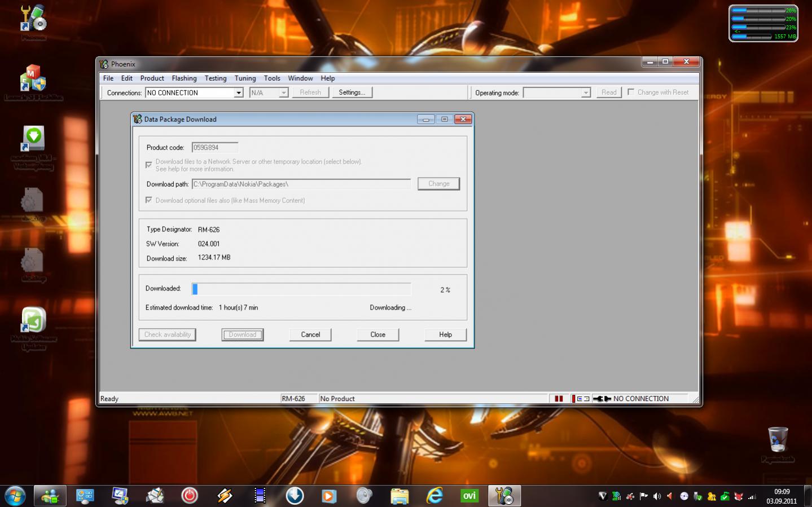The width and height of the screenshot is (812, 507).
Task: Open the film strip taskbar icon
Action: pos(260,496)
